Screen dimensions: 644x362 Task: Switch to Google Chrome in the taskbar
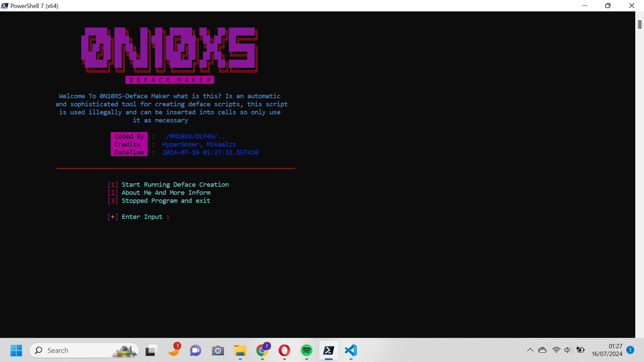pyautogui.click(x=262, y=350)
